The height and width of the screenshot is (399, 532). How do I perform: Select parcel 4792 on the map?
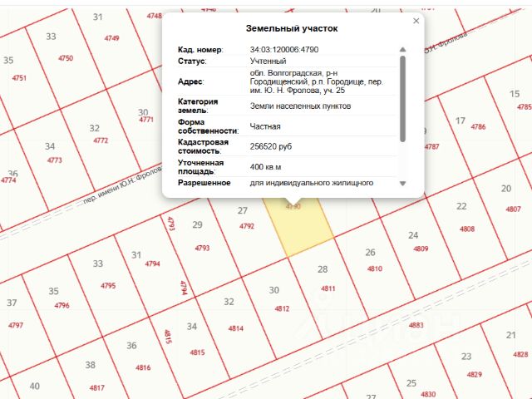click(x=247, y=226)
